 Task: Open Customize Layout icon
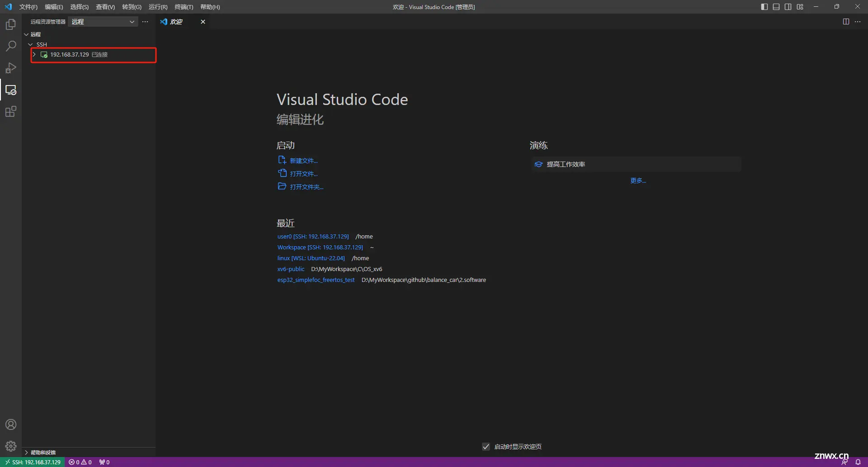point(800,7)
